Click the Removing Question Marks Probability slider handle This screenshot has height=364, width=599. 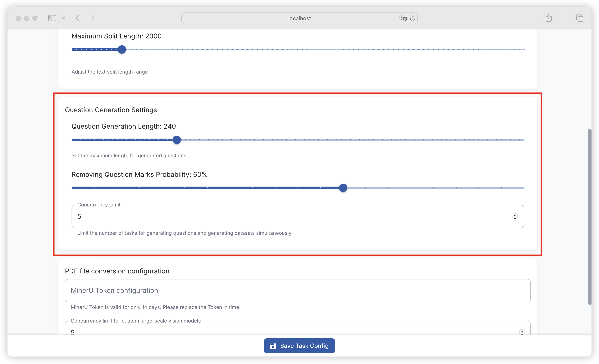pyautogui.click(x=343, y=188)
